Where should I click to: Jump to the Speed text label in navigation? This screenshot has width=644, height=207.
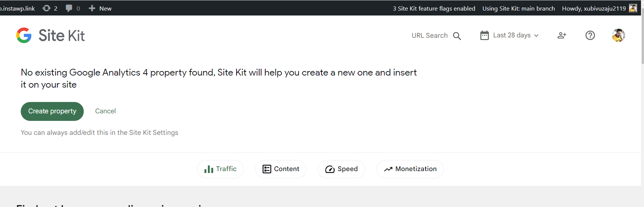[x=347, y=169]
